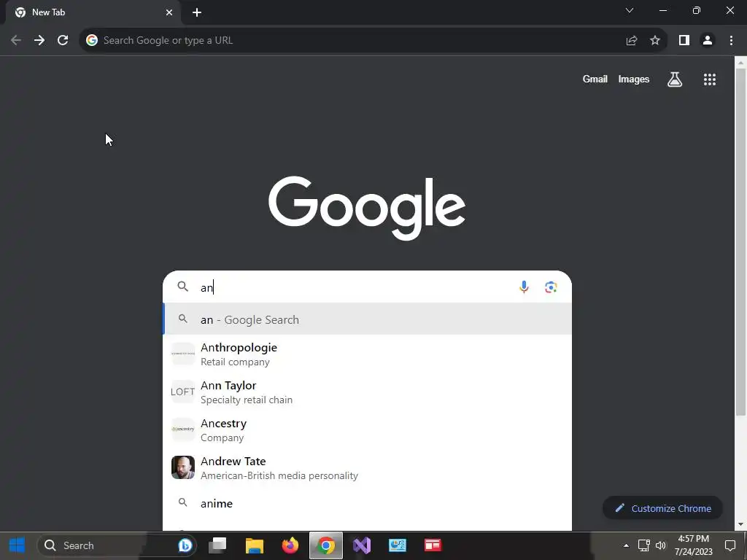Open volume control tray icon
Viewport: 747px width, 560px height.
click(661, 545)
